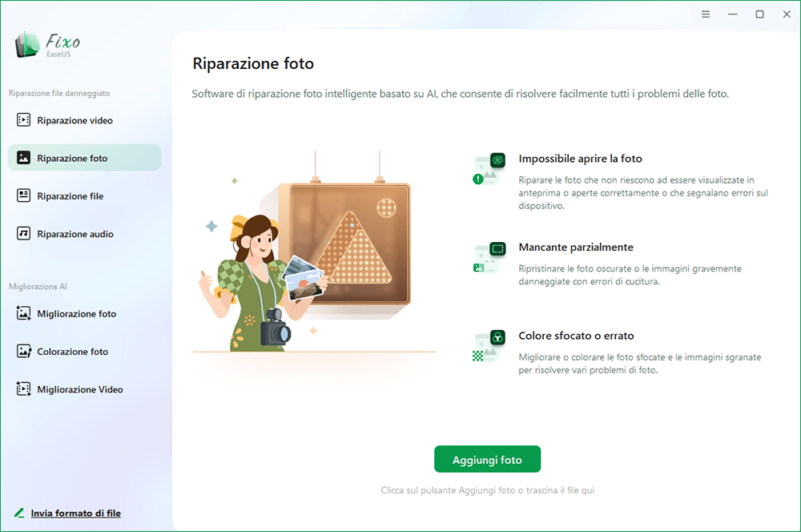Click the Fixo EaseUS logo
801x532 pixels.
47,45
